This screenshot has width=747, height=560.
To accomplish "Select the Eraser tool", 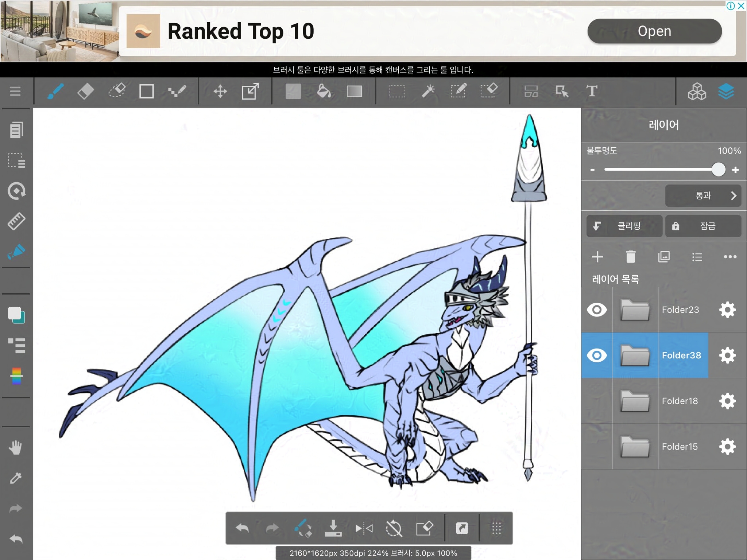I will 85,91.
